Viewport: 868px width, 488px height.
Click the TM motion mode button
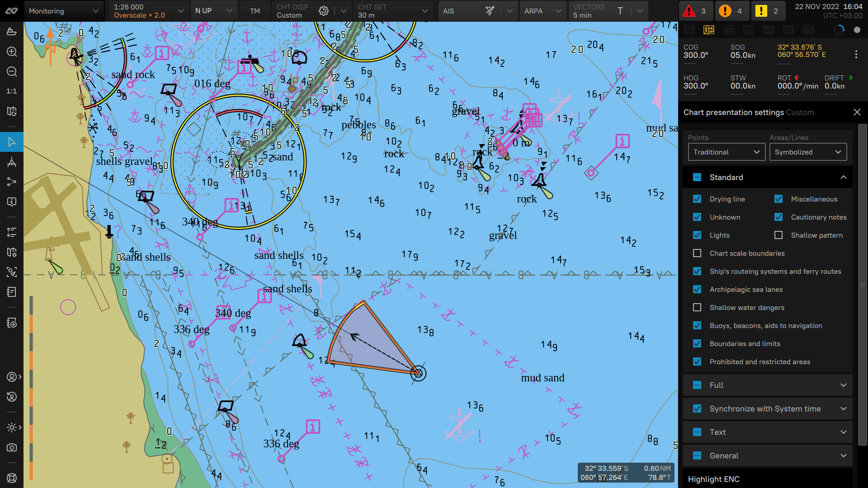tap(255, 11)
